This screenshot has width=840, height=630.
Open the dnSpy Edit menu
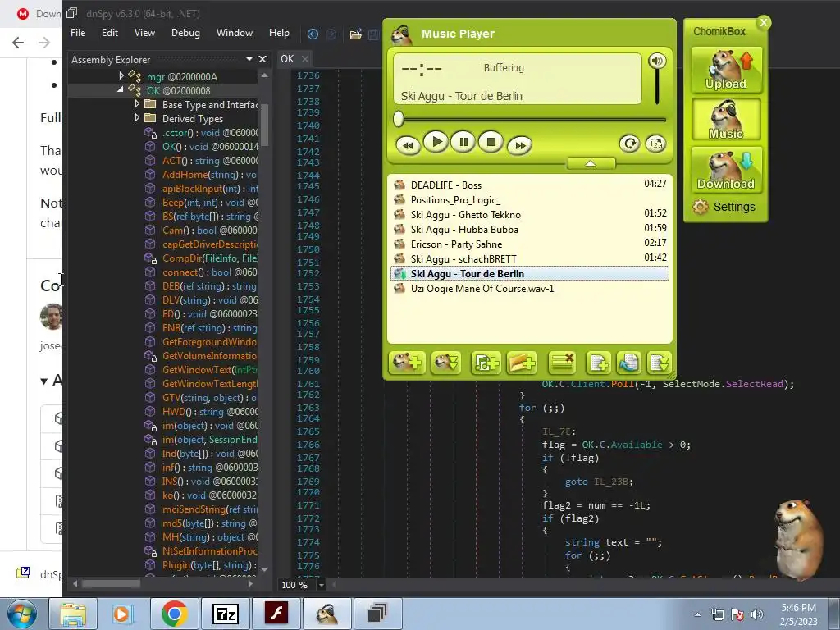pyautogui.click(x=110, y=33)
